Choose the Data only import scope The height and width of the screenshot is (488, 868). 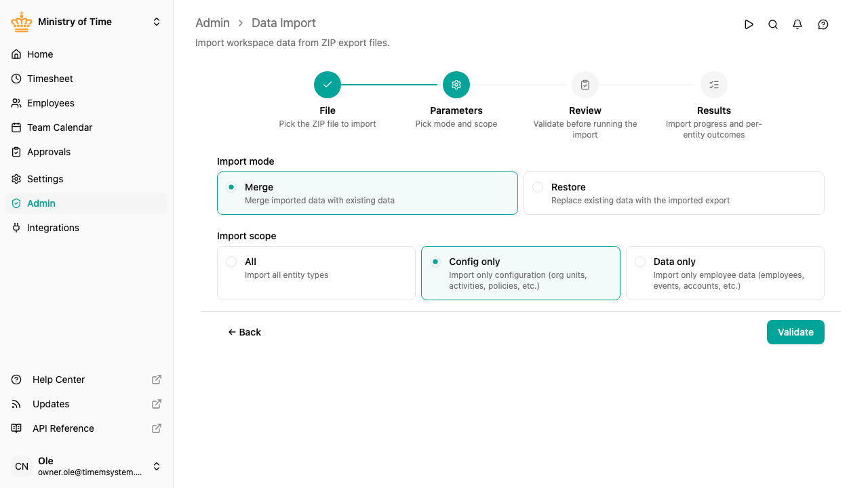click(725, 273)
